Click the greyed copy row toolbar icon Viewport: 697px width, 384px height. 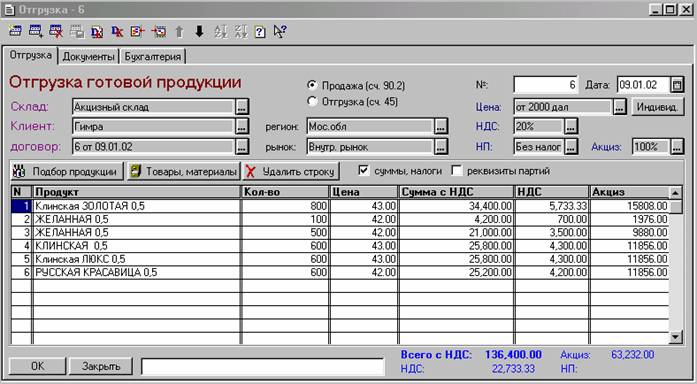pyautogui.click(x=76, y=31)
